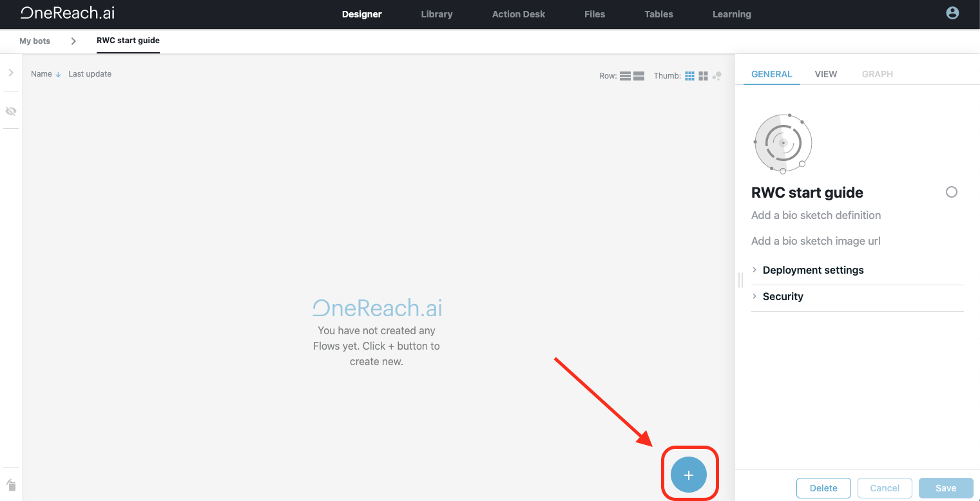The image size is (980, 501).
Task: Select compact three-line row view
Action: coord(625,76)
